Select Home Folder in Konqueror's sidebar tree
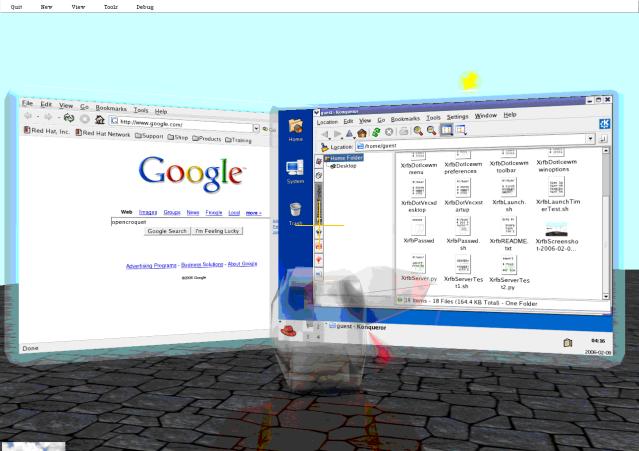Screen dimensions: 639x451 [x=343, y=158]
